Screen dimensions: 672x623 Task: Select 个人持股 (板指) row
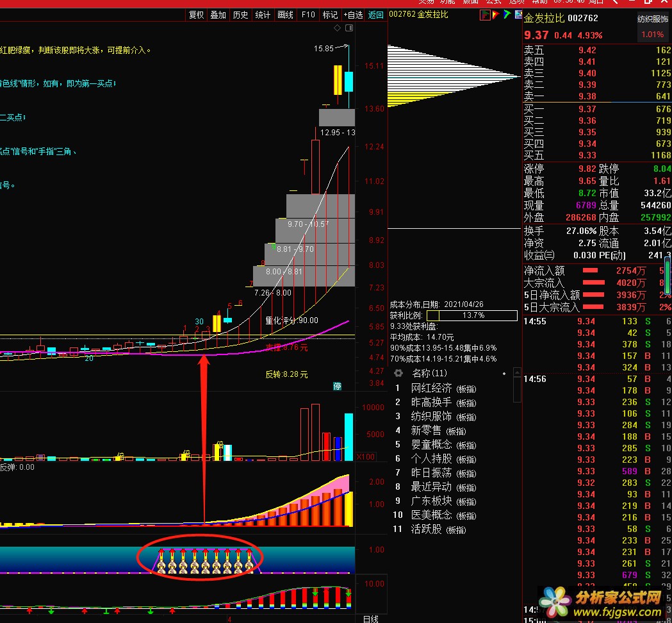click(x=443, y=459)
